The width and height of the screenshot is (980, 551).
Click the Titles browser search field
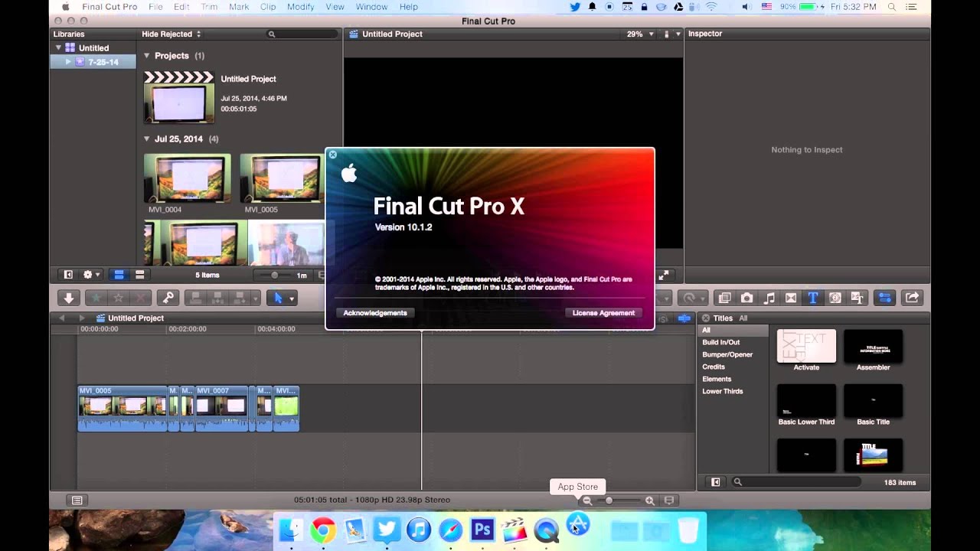(795, 482)
